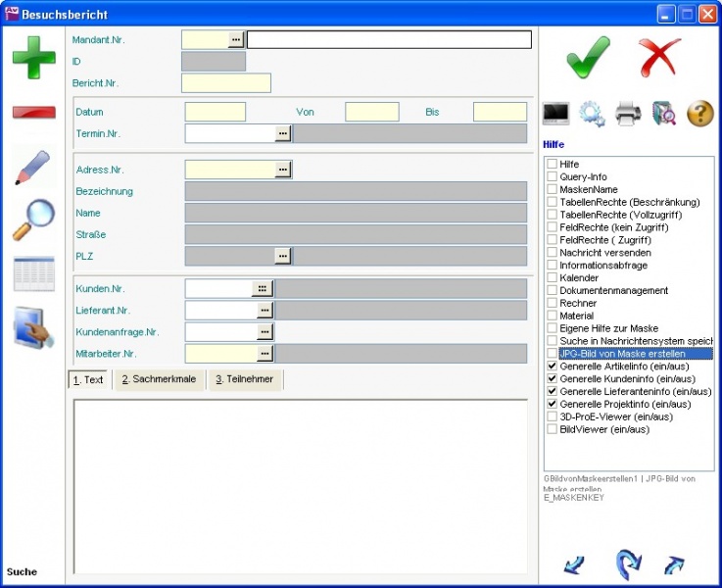Check the BildViewer (ein/aus) box
722x588 pixels.
pyautogui.click(x=553, y=429)
